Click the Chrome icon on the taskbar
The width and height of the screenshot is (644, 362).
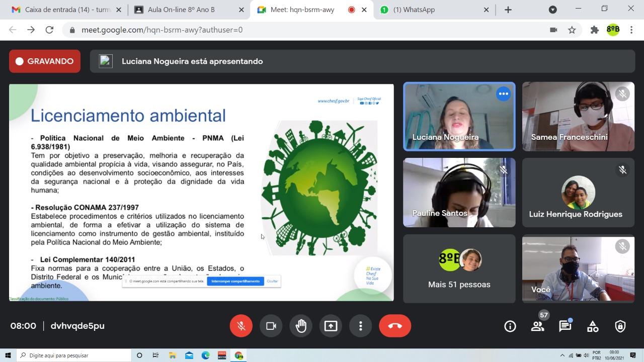tap(239, 355)
